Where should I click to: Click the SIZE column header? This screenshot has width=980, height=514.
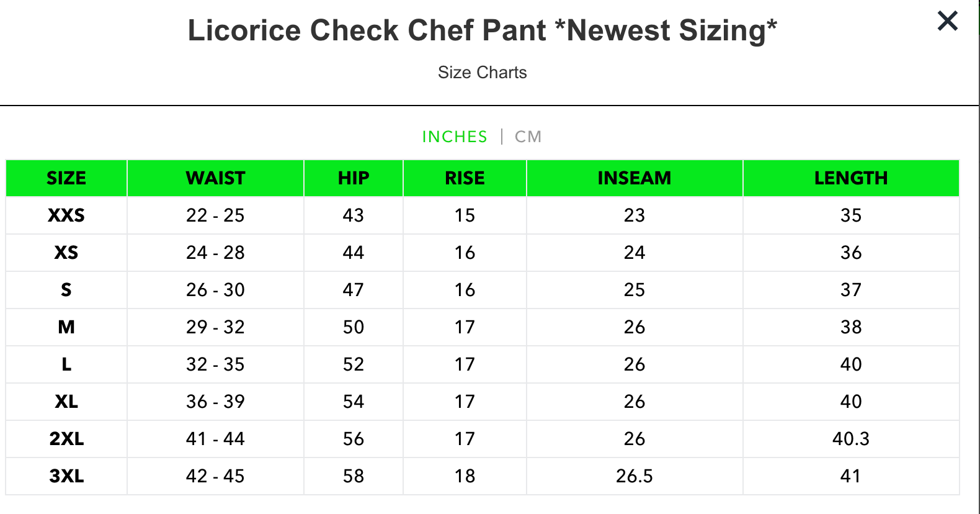(66, 178)
